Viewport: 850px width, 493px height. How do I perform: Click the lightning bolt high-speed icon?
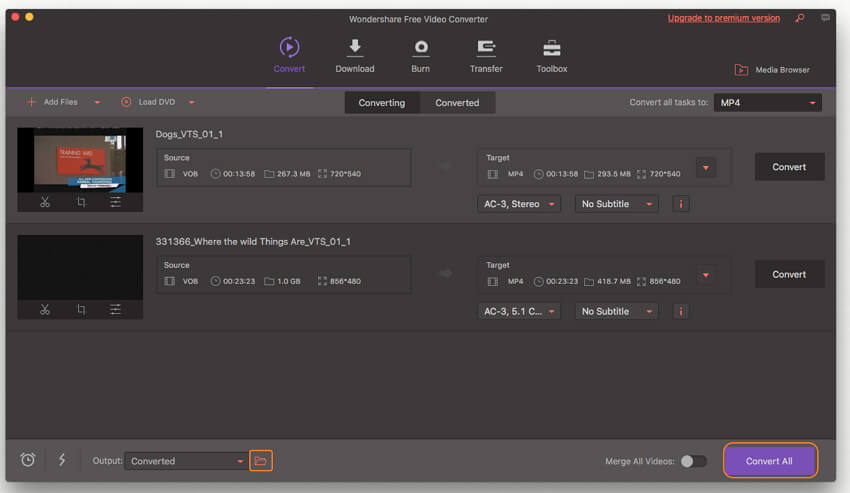coord(62,460)
